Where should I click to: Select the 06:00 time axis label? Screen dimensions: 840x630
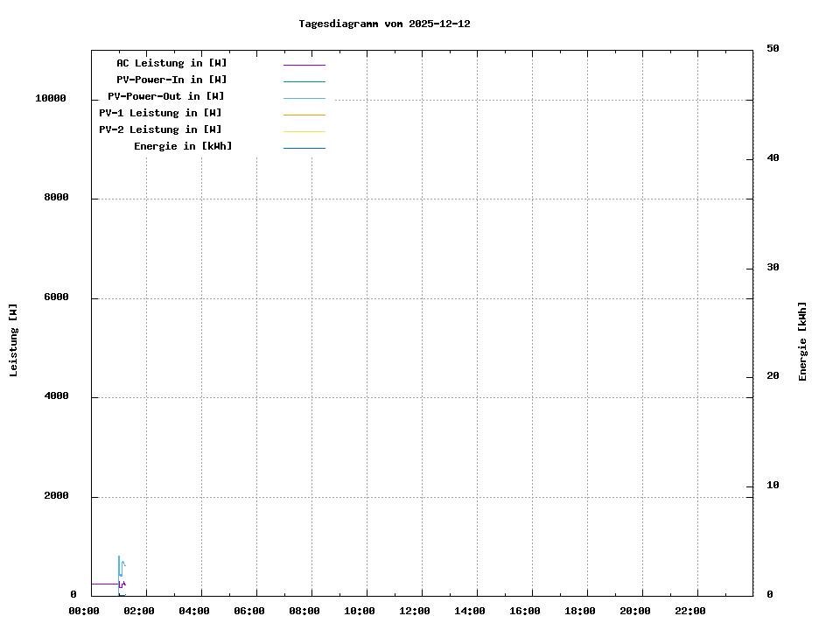click(x=248, y=611)
